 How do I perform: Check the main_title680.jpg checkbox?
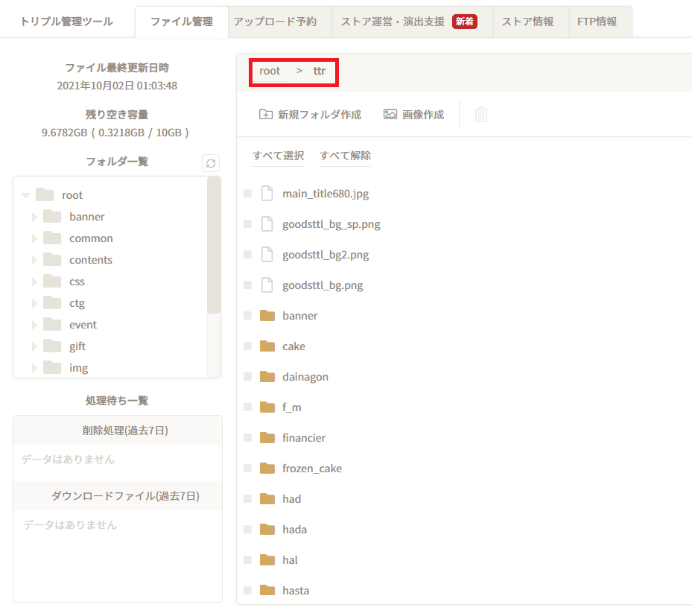pos(247,193)
